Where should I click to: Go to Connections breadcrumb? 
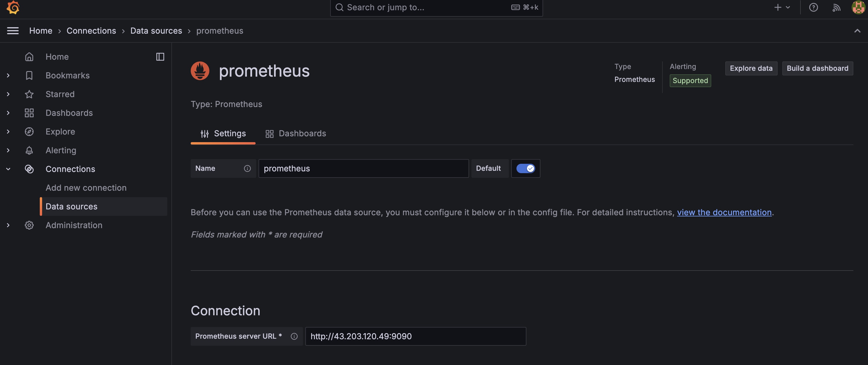91,31
